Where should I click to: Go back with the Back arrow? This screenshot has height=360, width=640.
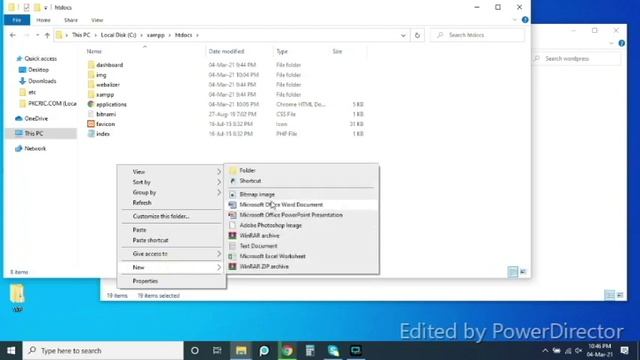[x=13, y=35]
